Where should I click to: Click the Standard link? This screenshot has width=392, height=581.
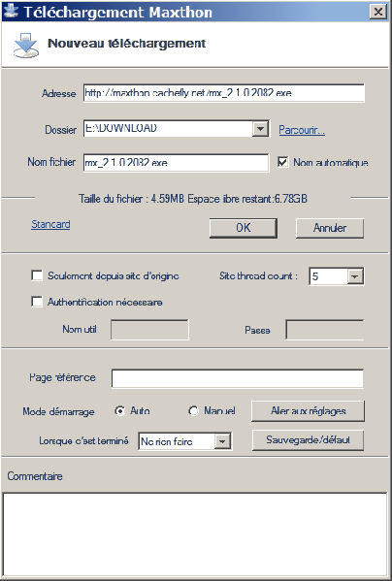pos(50,224)
